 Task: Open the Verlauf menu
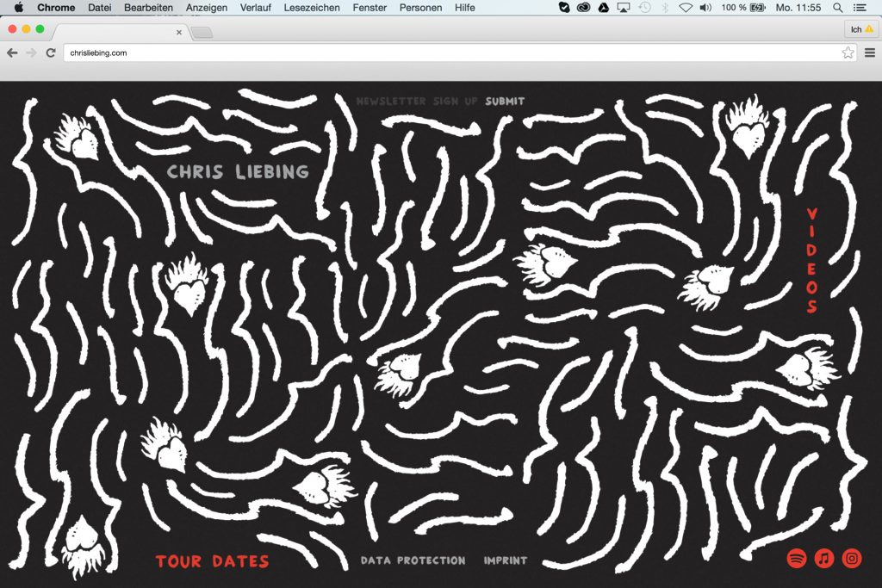click(255, 8)
